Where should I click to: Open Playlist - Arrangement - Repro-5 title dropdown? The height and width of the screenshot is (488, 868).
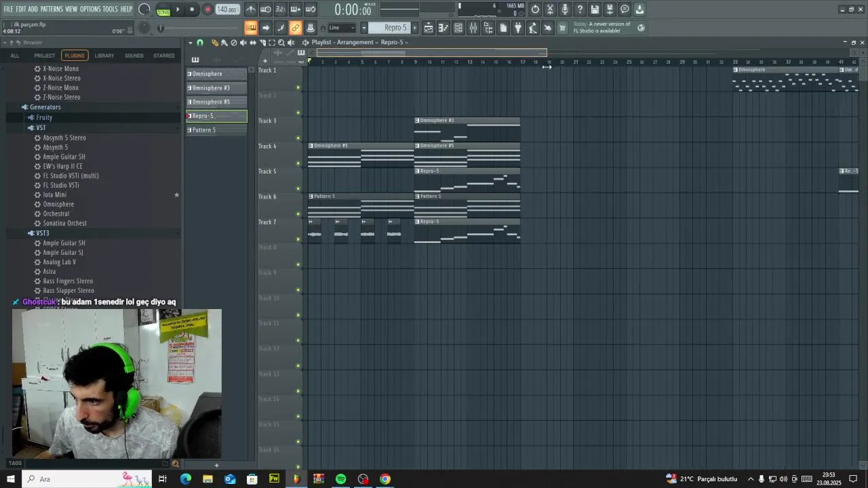359,43
